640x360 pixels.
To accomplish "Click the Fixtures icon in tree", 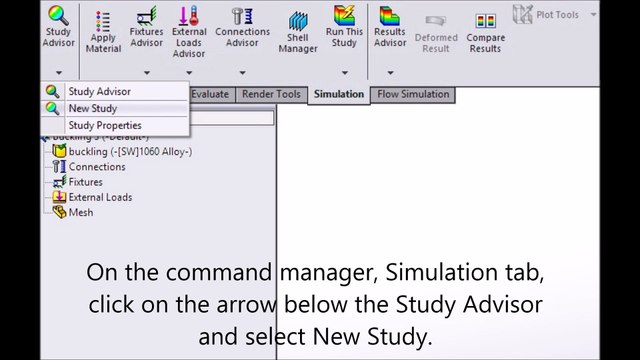I will 59,182.
